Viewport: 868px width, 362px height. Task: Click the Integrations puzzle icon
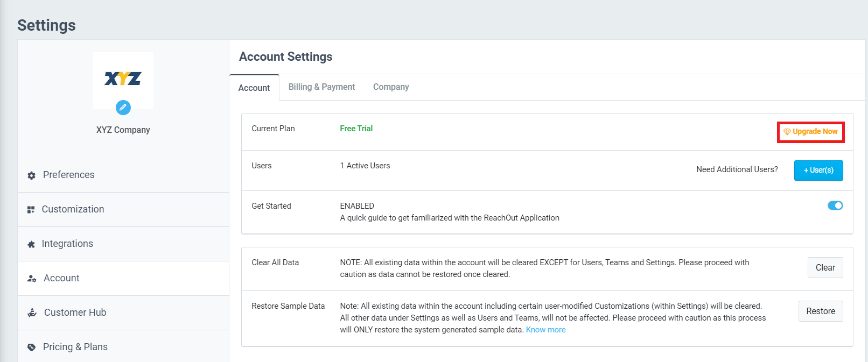tap(31, 244)
